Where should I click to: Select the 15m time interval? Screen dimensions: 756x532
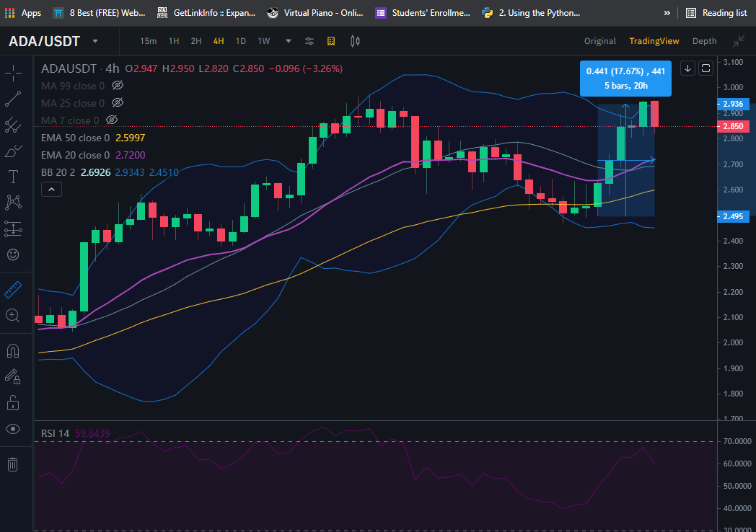pyautogui.click(x=149, y=41)
